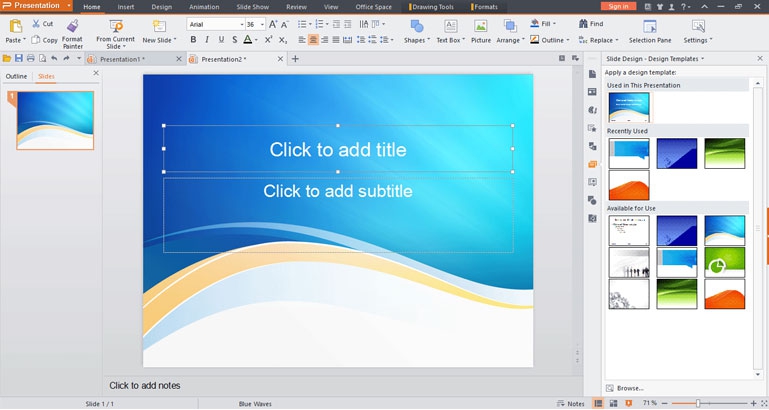Image resolution: width=769 pixels, height=410 pixels.
Task: Click Browse... for design templates
Action: coord(625,388)
